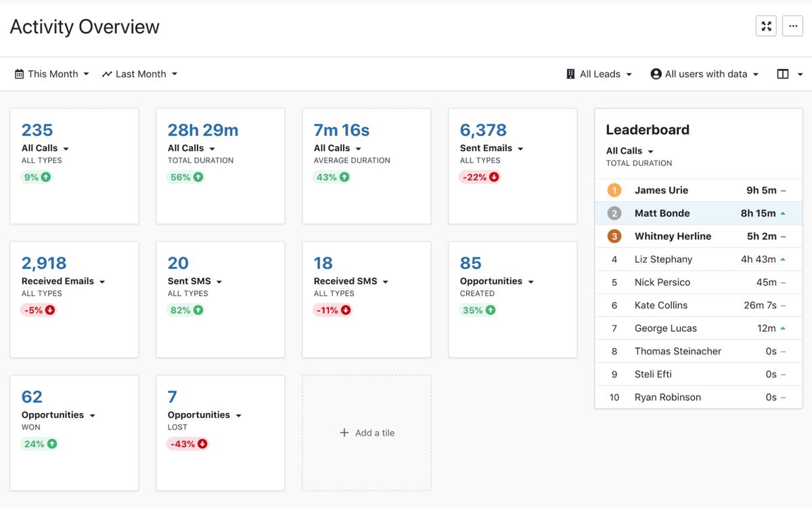Click the green up arrow on 82% badge
812x510 pixels.
(x=198, y=310)
